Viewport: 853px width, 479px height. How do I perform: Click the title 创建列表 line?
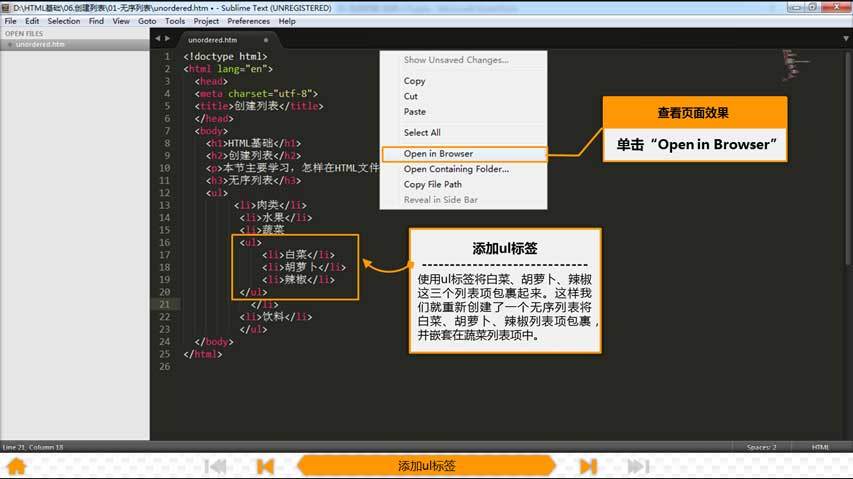click(259, 106)
